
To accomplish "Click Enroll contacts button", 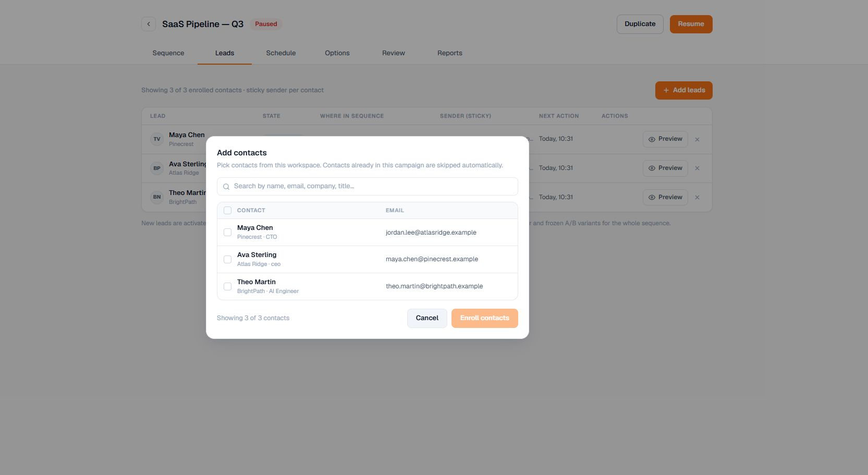I will [485, 318].
